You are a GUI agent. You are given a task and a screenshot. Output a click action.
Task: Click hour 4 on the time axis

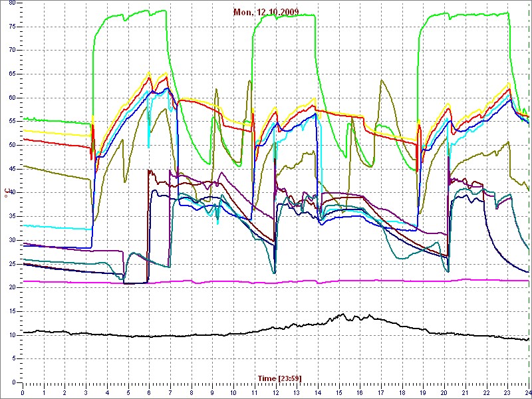point(107,393)
